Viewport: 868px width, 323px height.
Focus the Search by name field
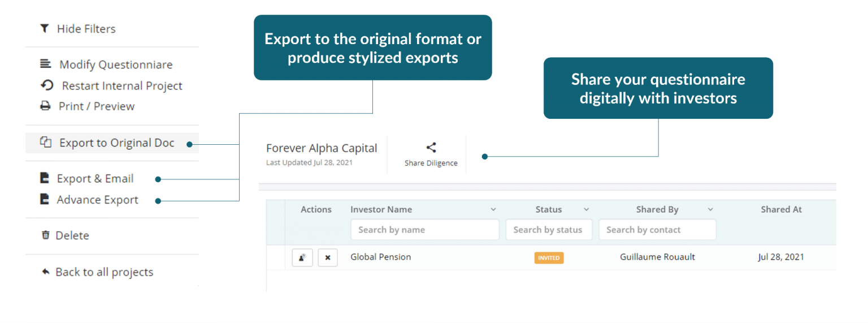(424, 230)
